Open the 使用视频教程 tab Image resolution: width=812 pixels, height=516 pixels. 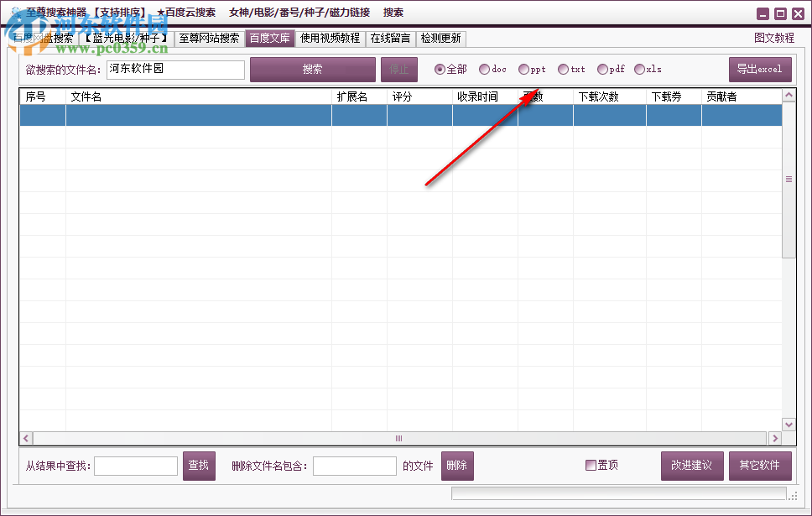click(330, 39)
